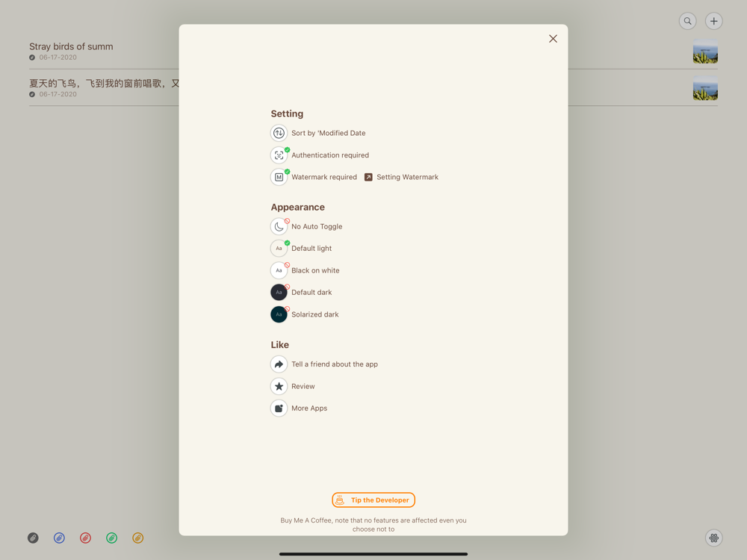Open the settings flower icon
Viewport: 747px width, 560px height.
pyautogui.click(x=713, y=538)
